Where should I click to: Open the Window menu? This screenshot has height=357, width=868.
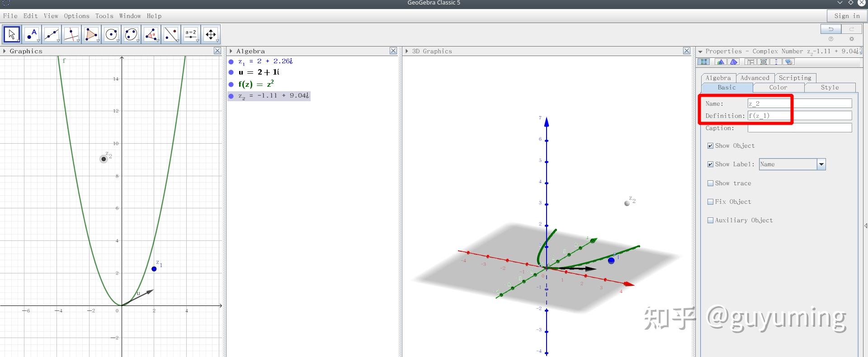pos(130,16)
